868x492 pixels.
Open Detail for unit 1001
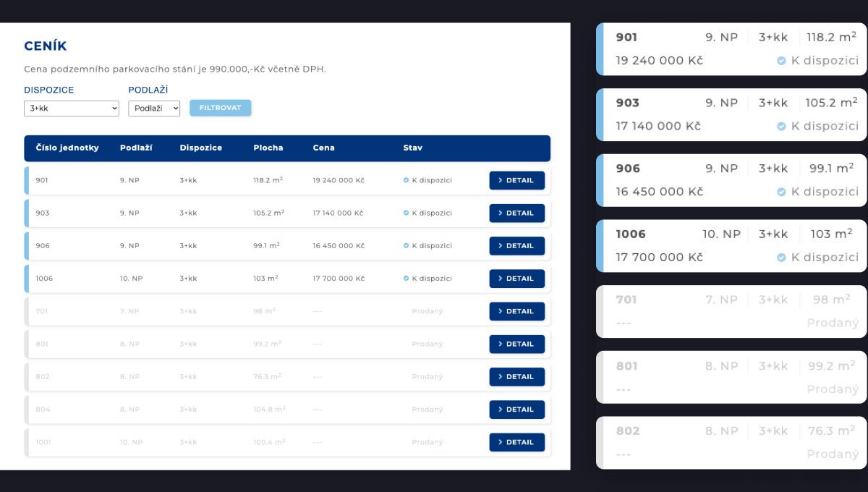pyautogui.click(x=516, y=442)
